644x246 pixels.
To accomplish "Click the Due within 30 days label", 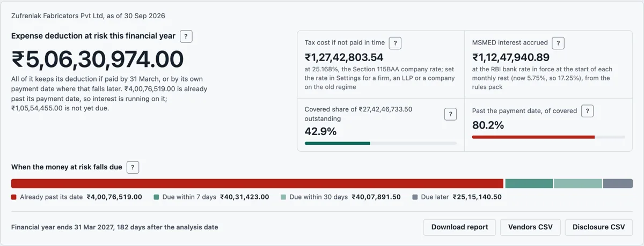I will tap(318, 197).
